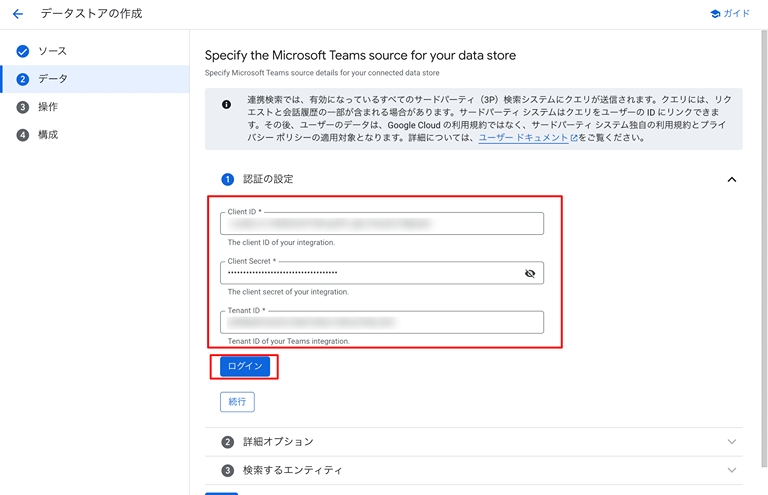Focus the Client ID input field
This screenshot has width=768, height=495.
coord(382,224)
